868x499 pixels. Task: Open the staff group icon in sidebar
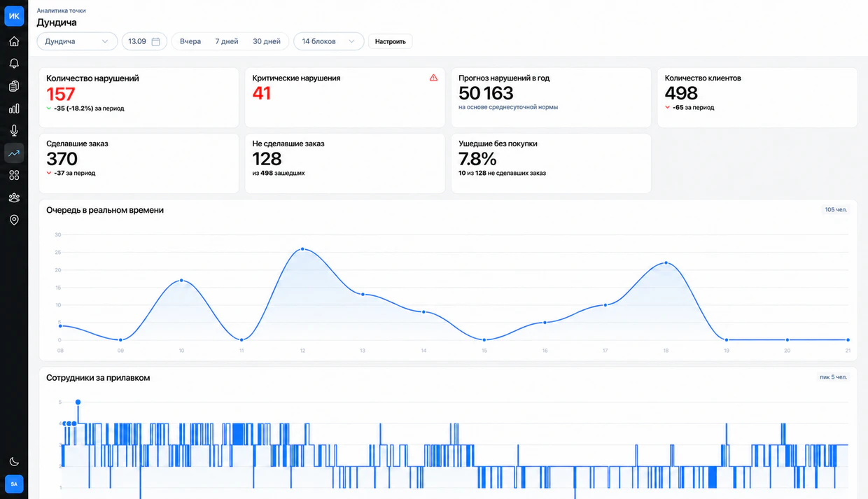[x=14, y=198]
